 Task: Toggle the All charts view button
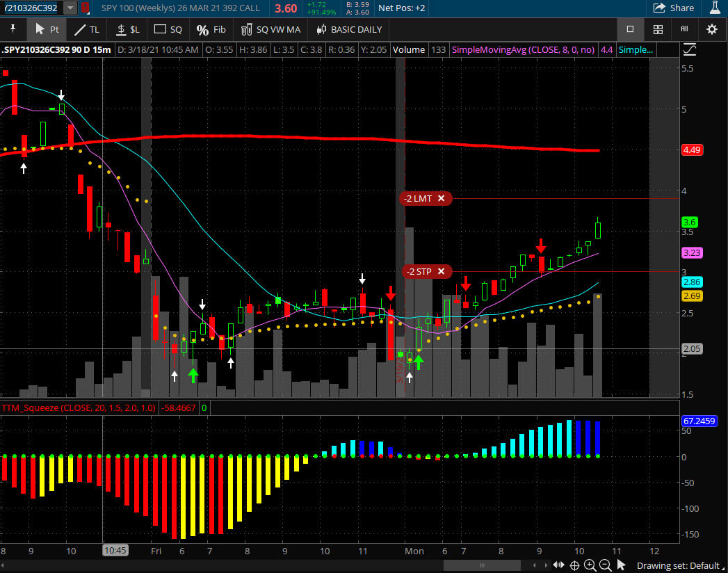684,29
